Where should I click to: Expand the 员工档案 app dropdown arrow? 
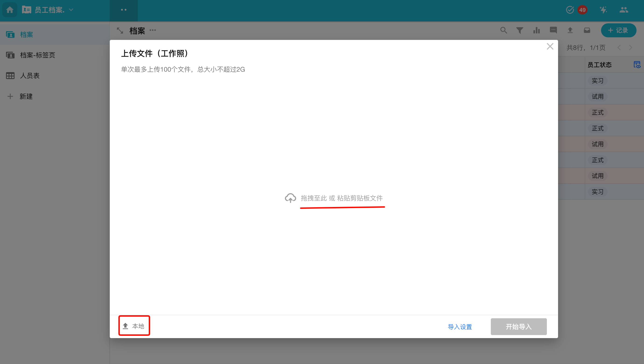71,10
